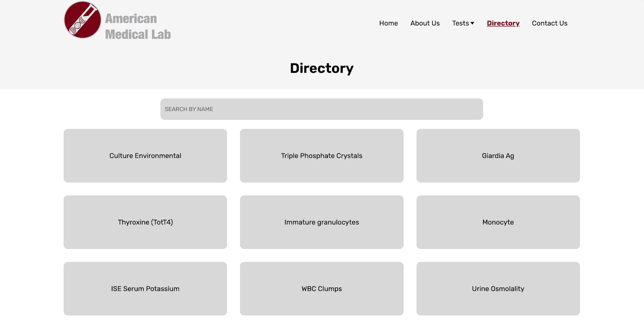Open the Thyroxine (TotT4) entry
Viewport: 644px width, 323px height.
click(145, 222)
